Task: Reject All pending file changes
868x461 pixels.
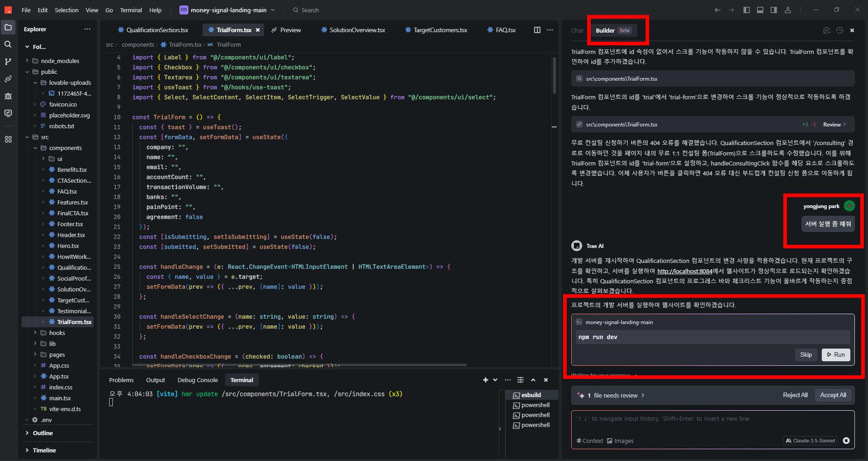Action: pos(795,395)
